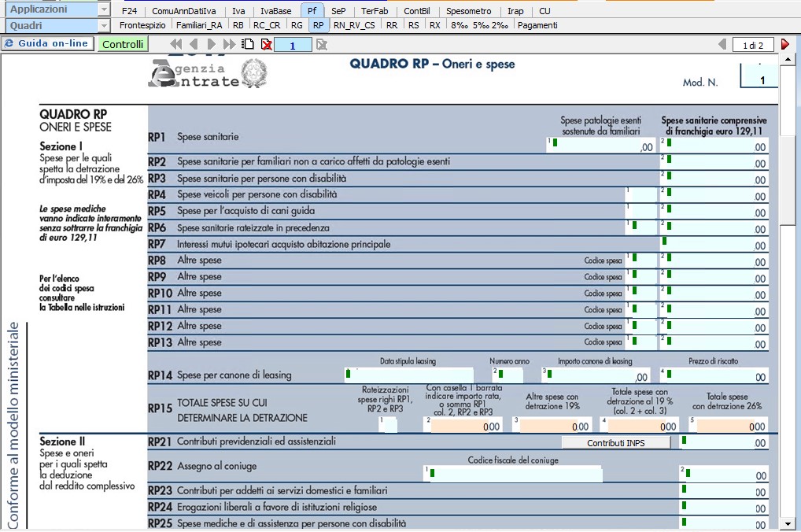Click RP2 spese sanitarie familiari amount field
The height and width of the screenshot is (532, 801).
point(714,162)
